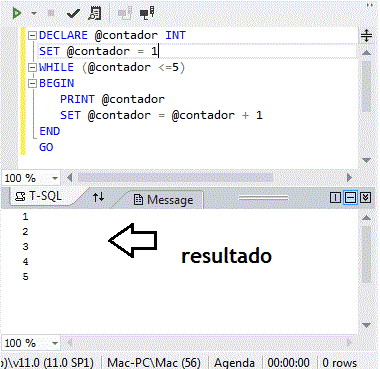Collapse the DECLARE @contador code block
Image resolution: width=380 pixels, height=369 pixels.
[32, 35]
